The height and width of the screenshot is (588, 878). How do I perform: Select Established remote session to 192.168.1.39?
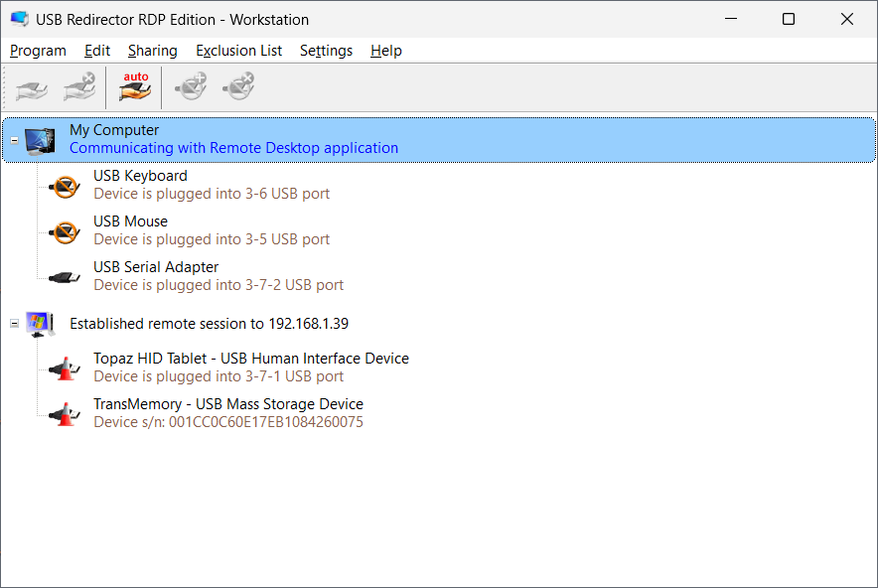tap(209, 324)
